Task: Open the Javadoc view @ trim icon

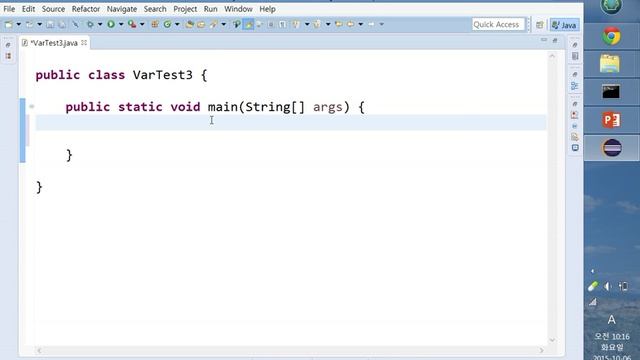Action: coord(575,126)
